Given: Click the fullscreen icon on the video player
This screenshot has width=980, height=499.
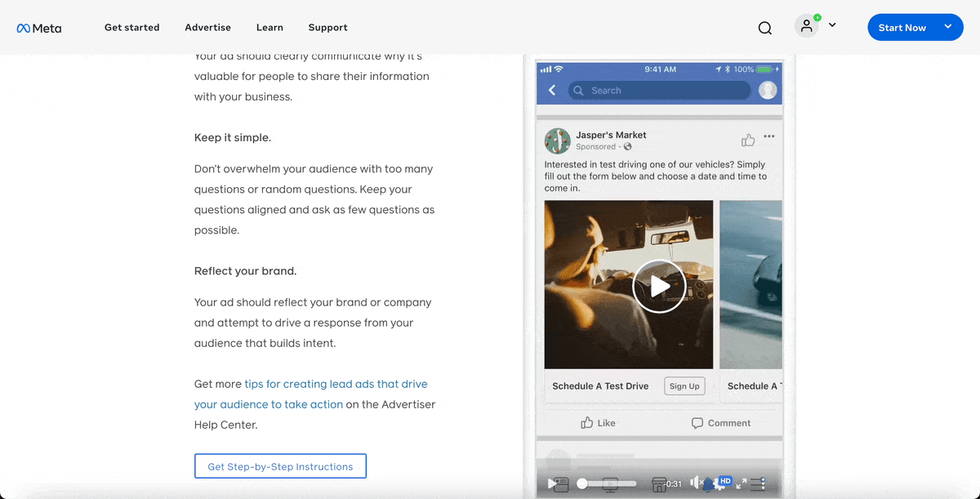Looking at the screenshot, I should point(740,483).
